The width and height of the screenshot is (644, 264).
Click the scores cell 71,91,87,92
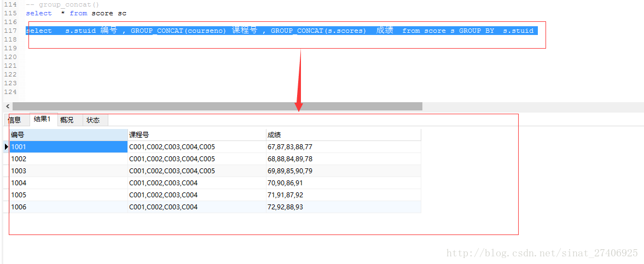pos(344,195)
